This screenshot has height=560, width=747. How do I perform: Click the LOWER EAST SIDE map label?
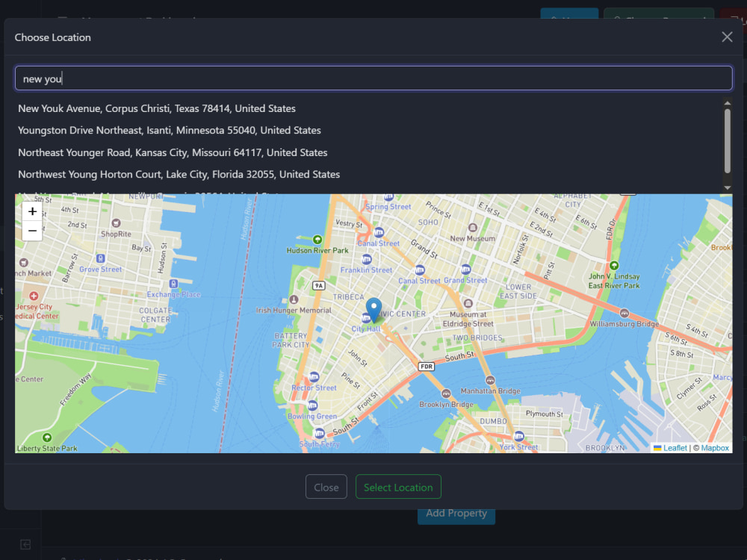pyautogui.click(x=518, y=291)
